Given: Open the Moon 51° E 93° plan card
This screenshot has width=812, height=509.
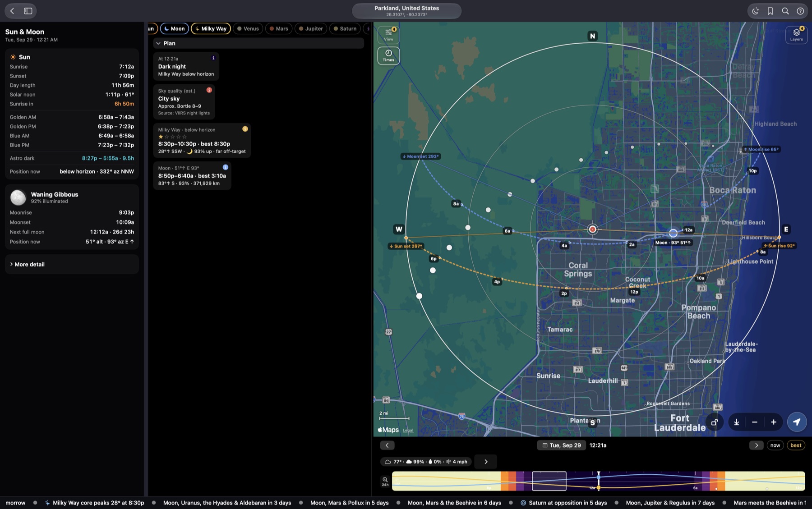Looking at the screenshot, I should tap(192, 175).
